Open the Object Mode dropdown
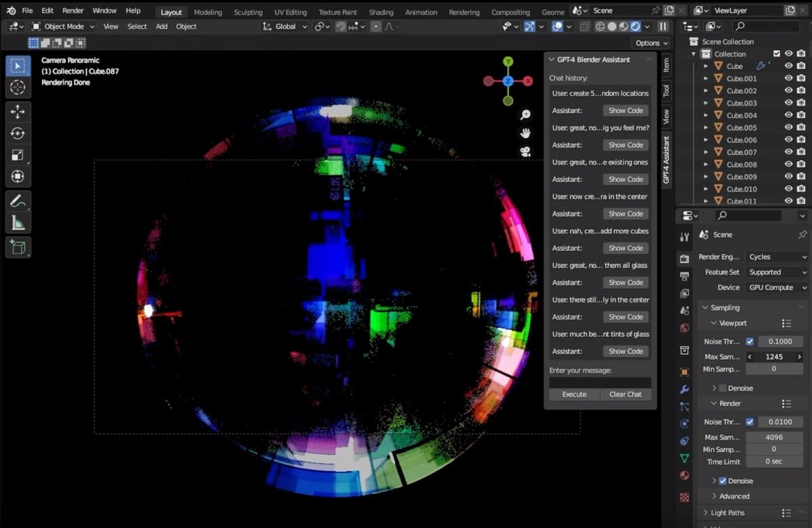 pyautogui.click(x=64, y=26)
